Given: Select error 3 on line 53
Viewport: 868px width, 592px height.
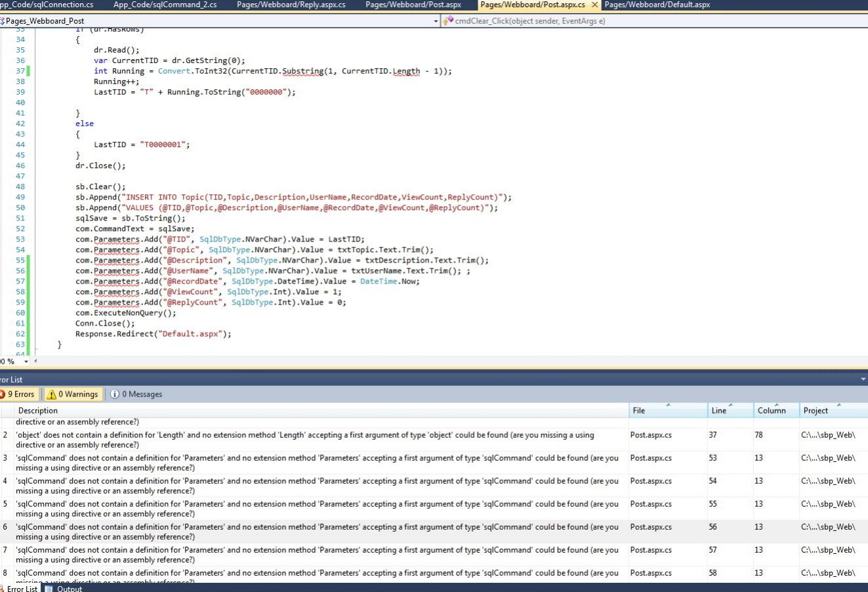Looking at the screenshot, I should [x=433, y=463].
